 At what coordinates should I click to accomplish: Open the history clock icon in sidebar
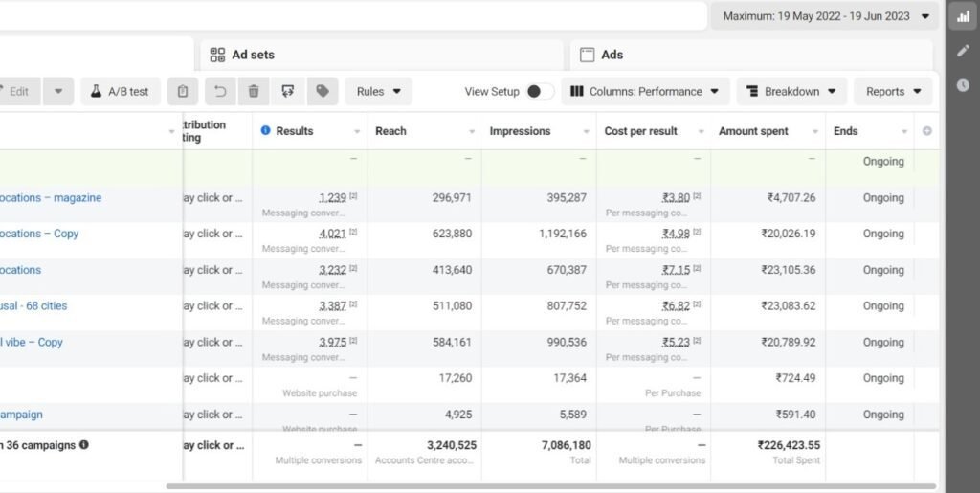point(963,85)
